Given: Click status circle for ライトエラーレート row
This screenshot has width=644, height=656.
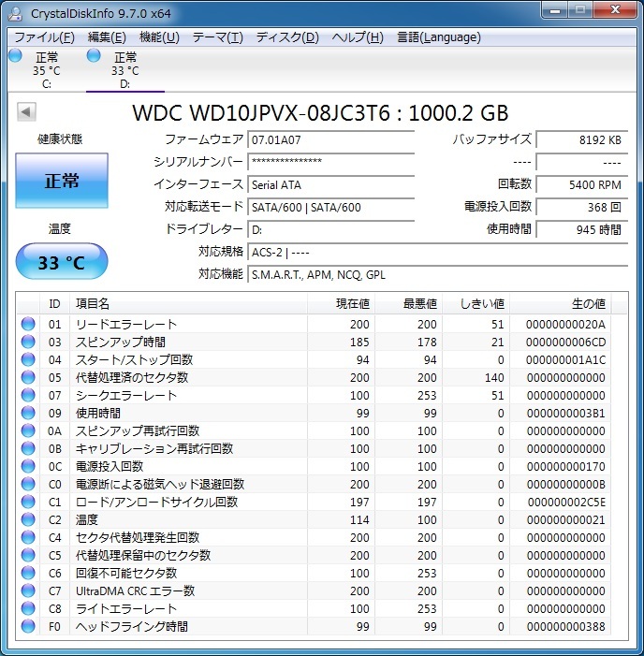Looking at the screenshot, I should tap(28, 608).
